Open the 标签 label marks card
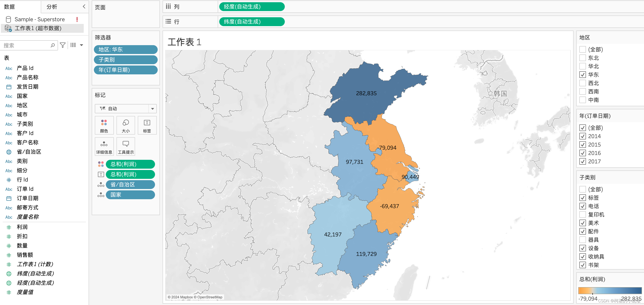Viewport: 644px width, 305px height. [147, 125]
